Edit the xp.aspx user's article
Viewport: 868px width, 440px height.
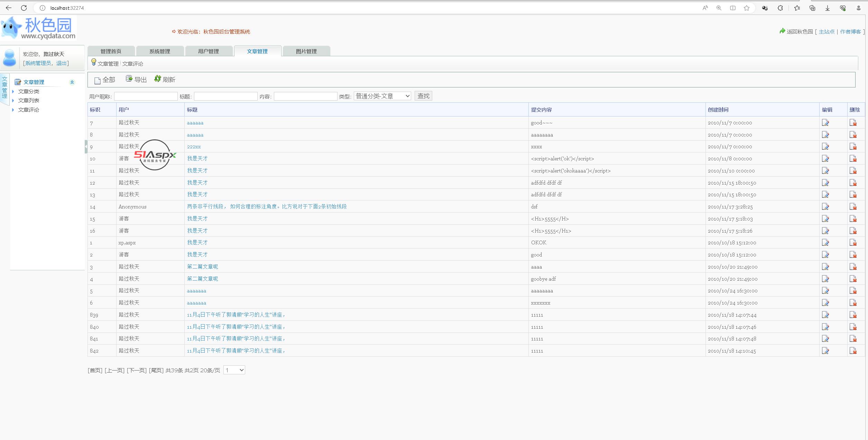coord(825,243)
